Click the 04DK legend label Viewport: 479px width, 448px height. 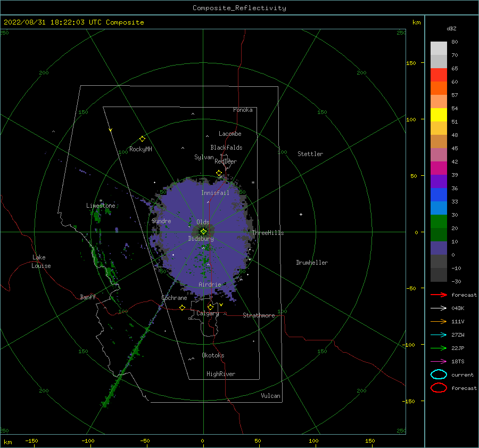point(458,308)
